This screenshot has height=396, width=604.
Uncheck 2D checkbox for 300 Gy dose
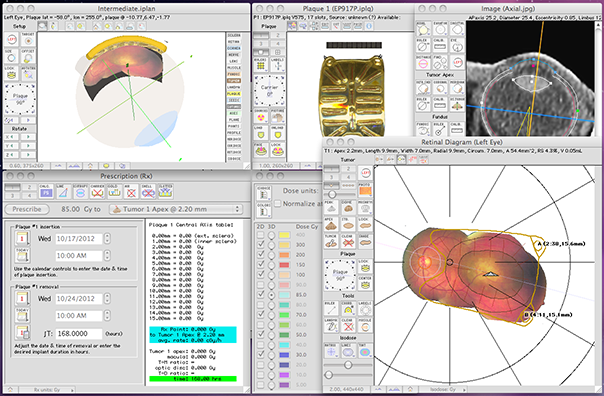tap(261, 245)
